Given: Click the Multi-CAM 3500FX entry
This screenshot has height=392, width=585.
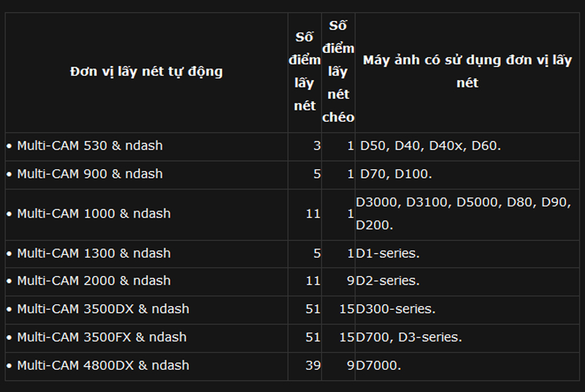Looking at the screenshot, I should pyautogui.click(x=101, y=337).
